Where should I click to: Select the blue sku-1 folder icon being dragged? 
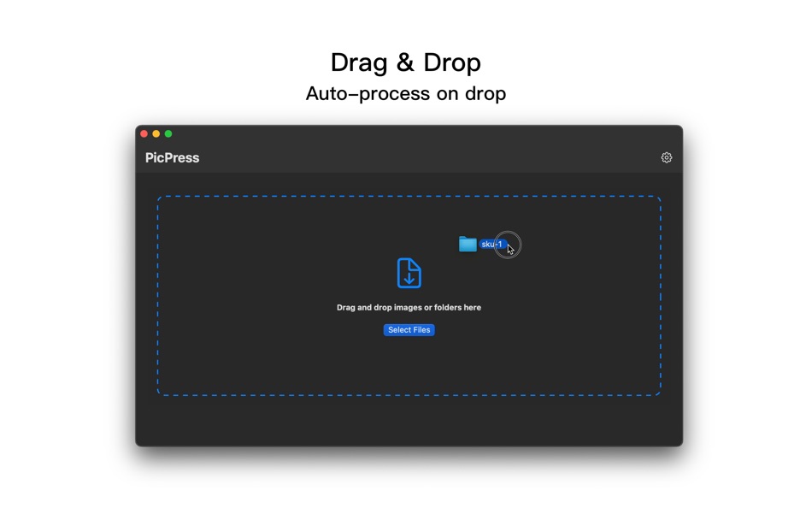pyautogui.click(x=468, y=244)
